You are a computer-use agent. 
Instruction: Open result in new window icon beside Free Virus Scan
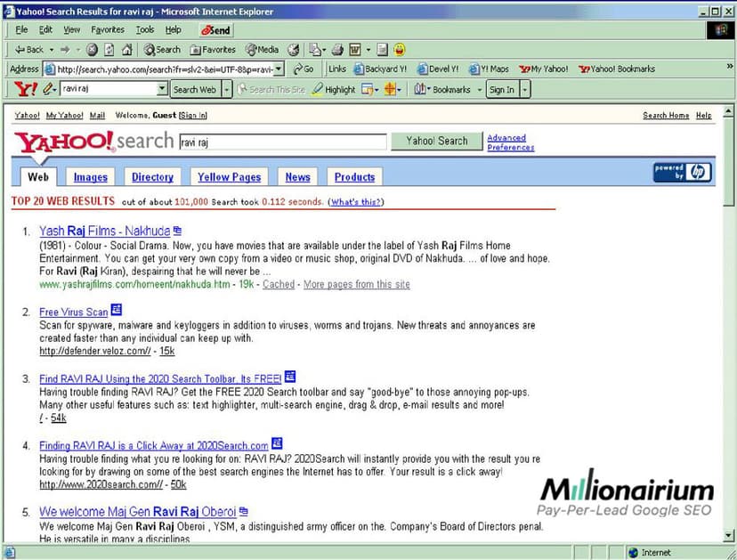[x=117, y=311]
